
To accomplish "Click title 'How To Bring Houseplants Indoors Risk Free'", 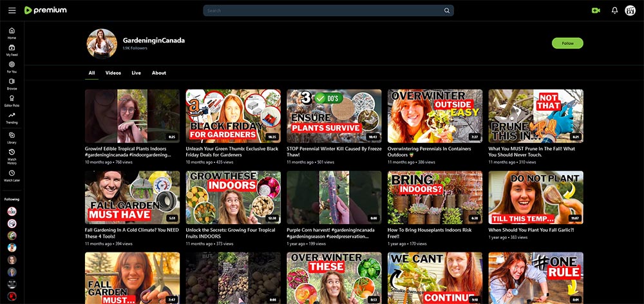I will 430,233.
